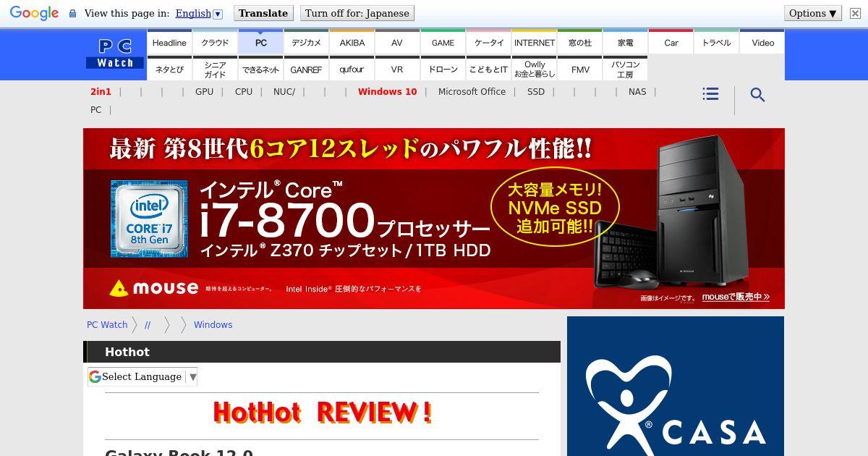
Task: Click the // breadcrumb link
Action: click(x=148, y=324)
